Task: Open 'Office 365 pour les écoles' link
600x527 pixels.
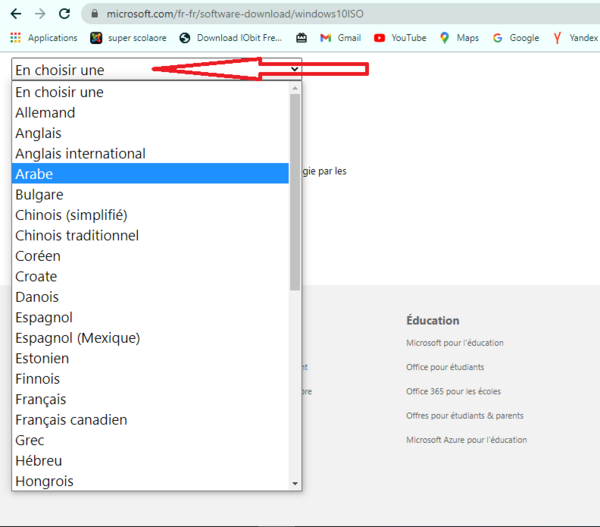Action: (x=453, y=391)
